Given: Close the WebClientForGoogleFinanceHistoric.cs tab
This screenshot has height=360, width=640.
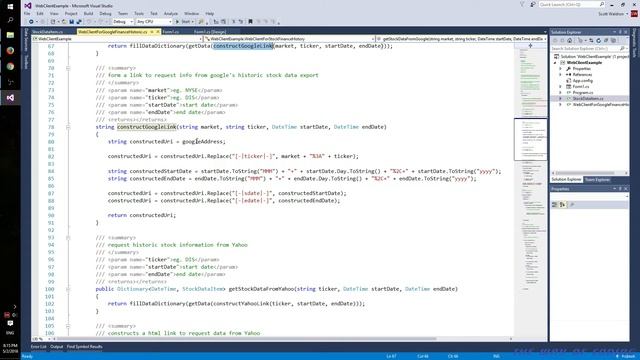Looking at the screenshot, I should click(158, 32).
